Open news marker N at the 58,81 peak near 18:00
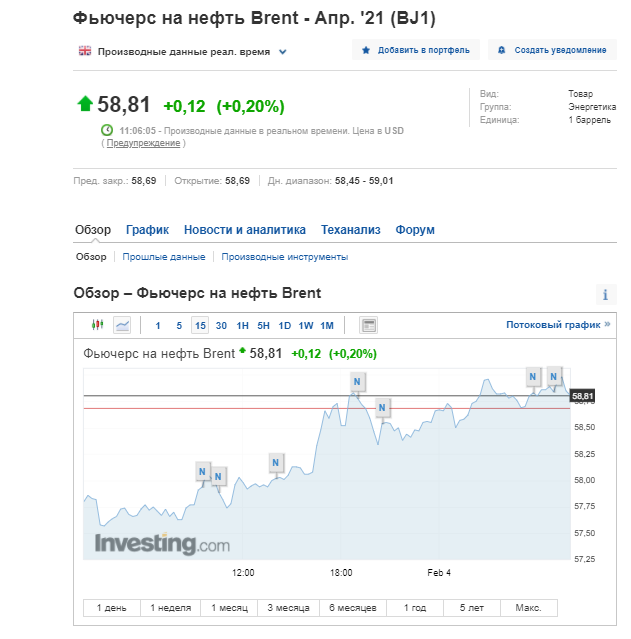The image size is (631, 639). pyautogui.click(x=357, y=382)
